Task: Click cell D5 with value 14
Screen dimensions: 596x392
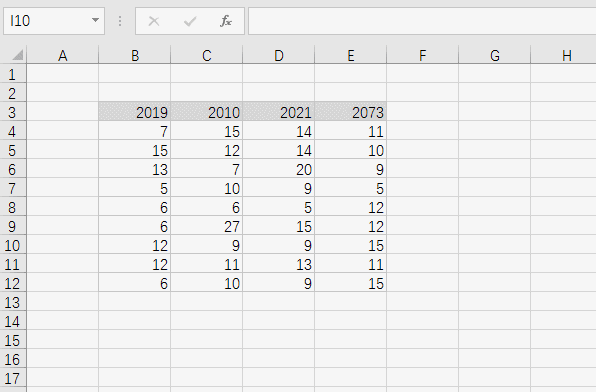Action: [x=279, y=150]
